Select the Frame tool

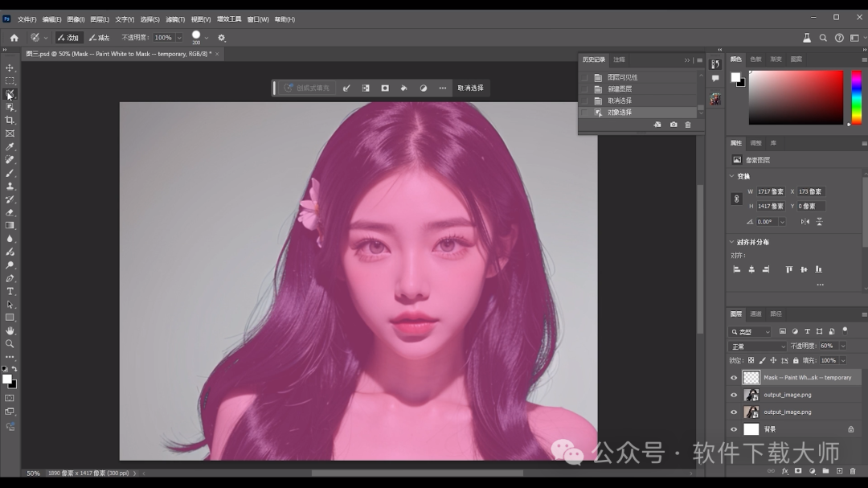click(10, 133)
